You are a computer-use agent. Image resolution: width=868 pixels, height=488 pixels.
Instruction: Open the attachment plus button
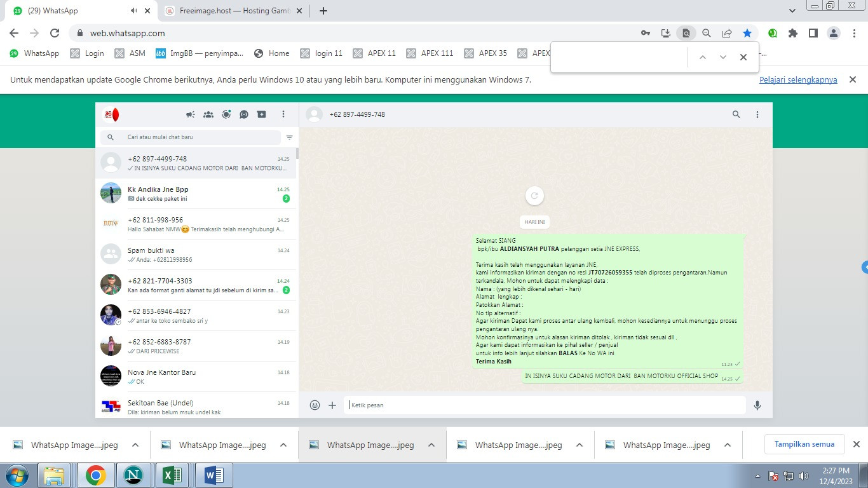(332, 405)
